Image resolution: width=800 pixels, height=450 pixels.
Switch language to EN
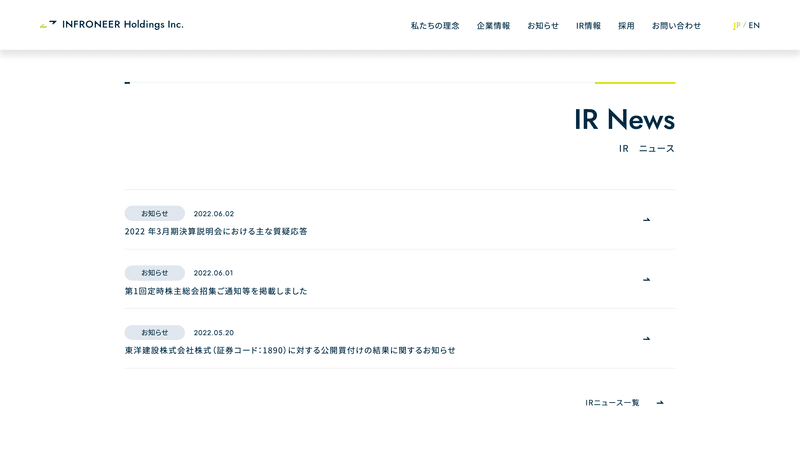pos(754,26)
